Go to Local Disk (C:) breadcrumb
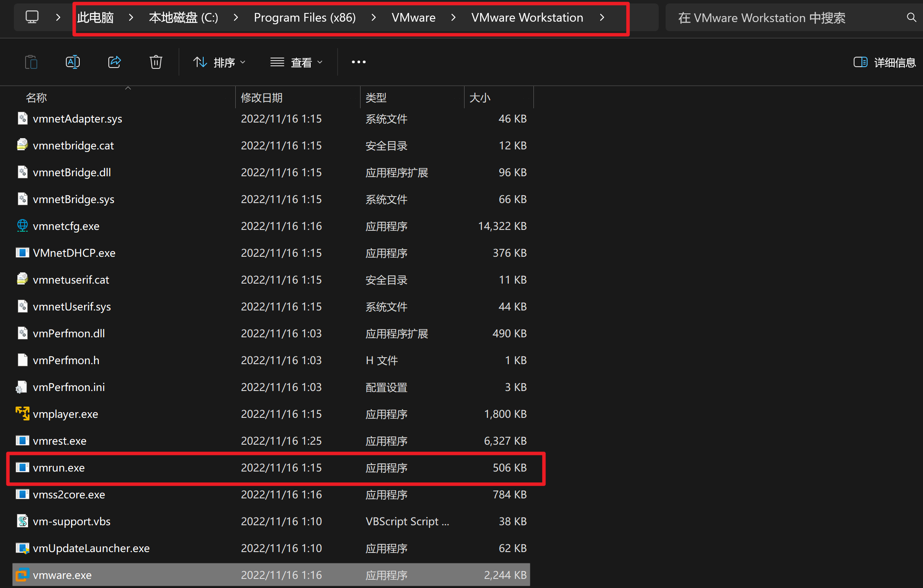 click(x=183, y=18)
